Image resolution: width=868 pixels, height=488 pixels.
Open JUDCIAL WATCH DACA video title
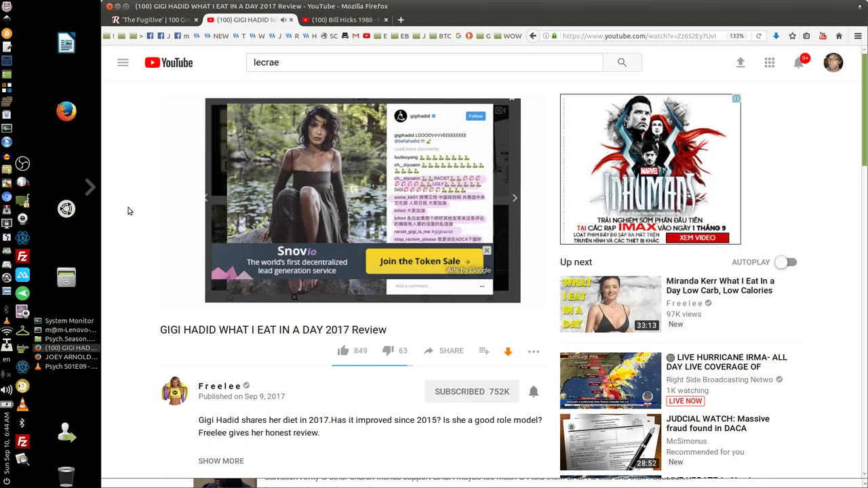click(717, 424)
